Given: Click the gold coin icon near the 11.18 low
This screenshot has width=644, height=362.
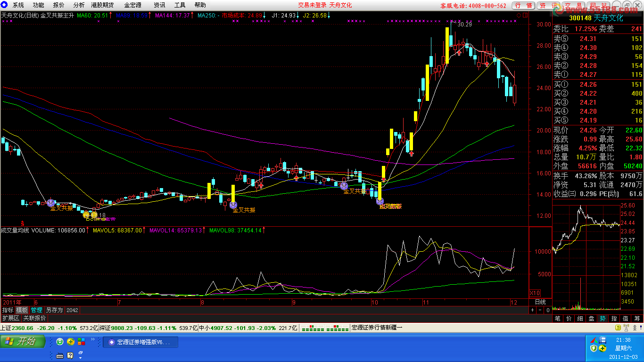Looking at the screenshot, I should click(x=86, y=215).
